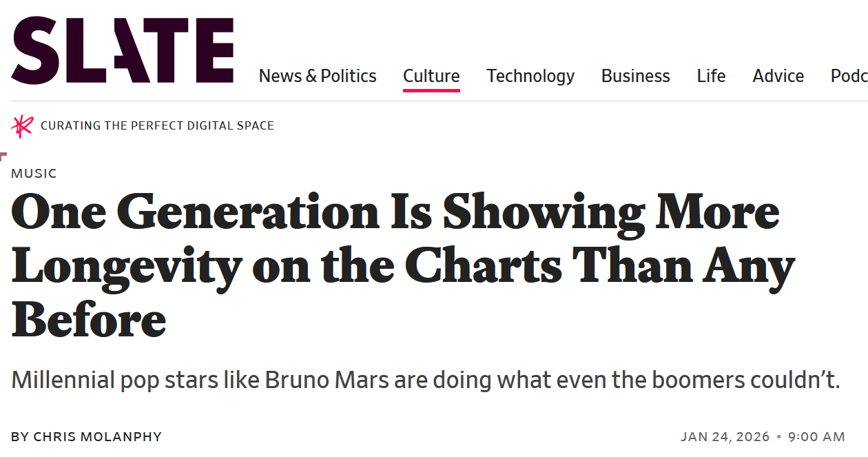The width and height of the screenshot is (868, 457).
Task: Open the partially visible Podcasts menu item
Action: [849, 76]
